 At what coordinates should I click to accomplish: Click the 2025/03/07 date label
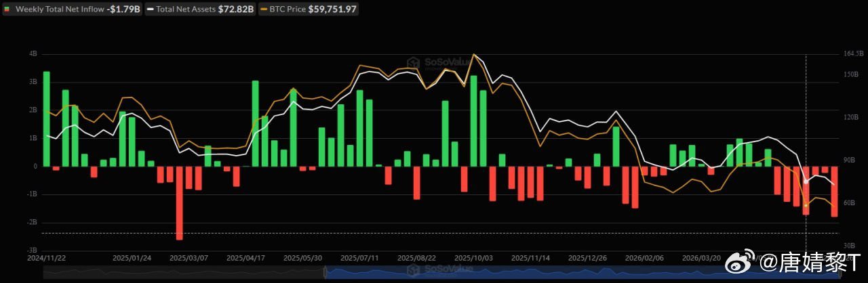189,258
